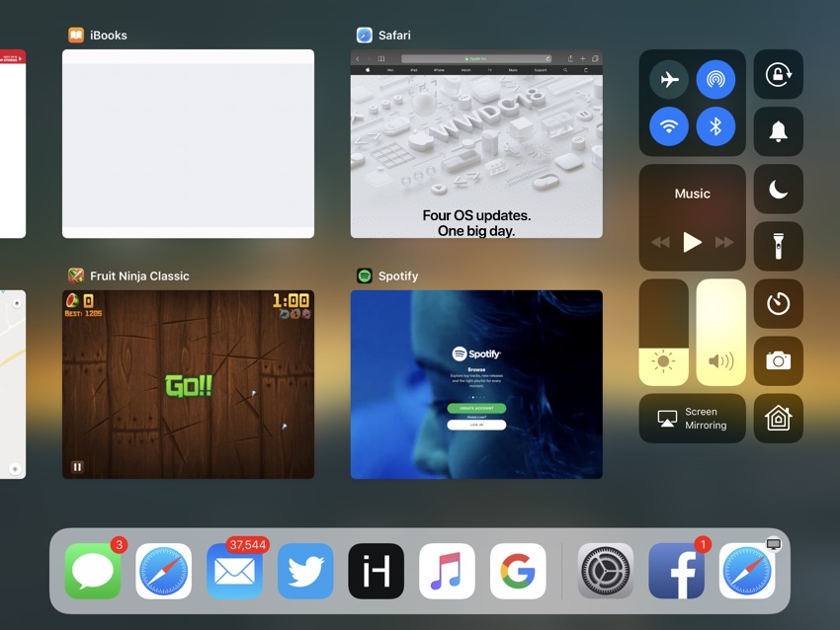Screen dimensions: 840x630
Task: Pause Fruit Ninja using the pause button
Action: tap(77, 467)
